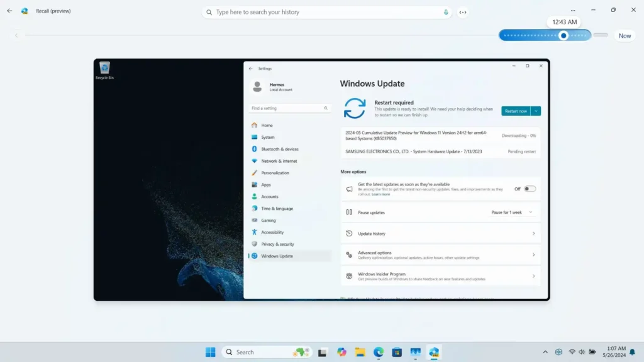Open the code brackets button beside search
The height and width of the screenshot is (362, 644).
click(463, 13)
